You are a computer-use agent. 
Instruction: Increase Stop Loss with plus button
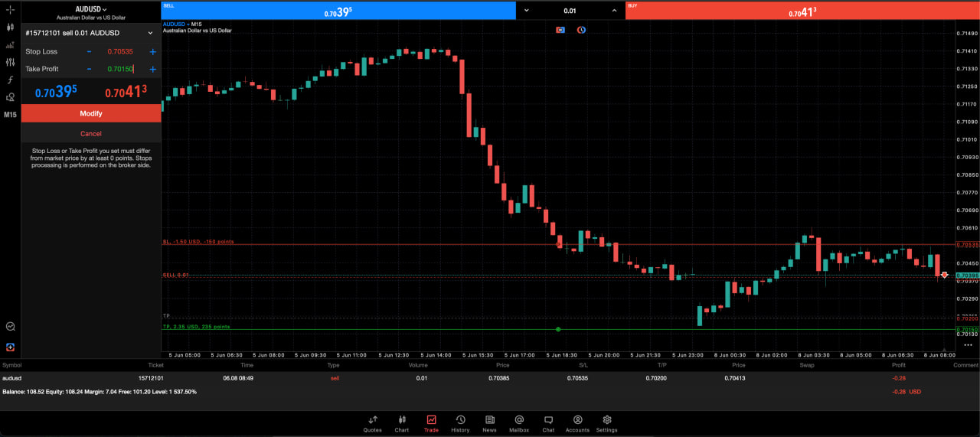(152, 51)
